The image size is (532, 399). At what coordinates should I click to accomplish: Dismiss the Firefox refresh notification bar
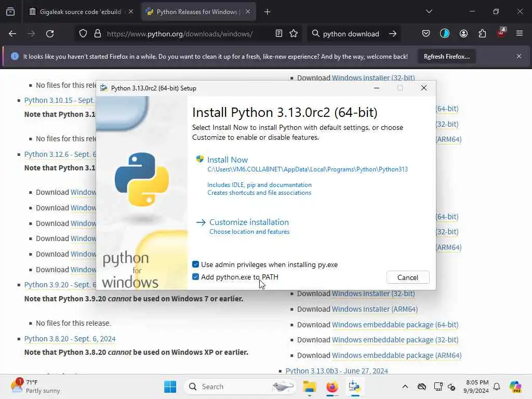pyautogui.click(x=519, y=56)
